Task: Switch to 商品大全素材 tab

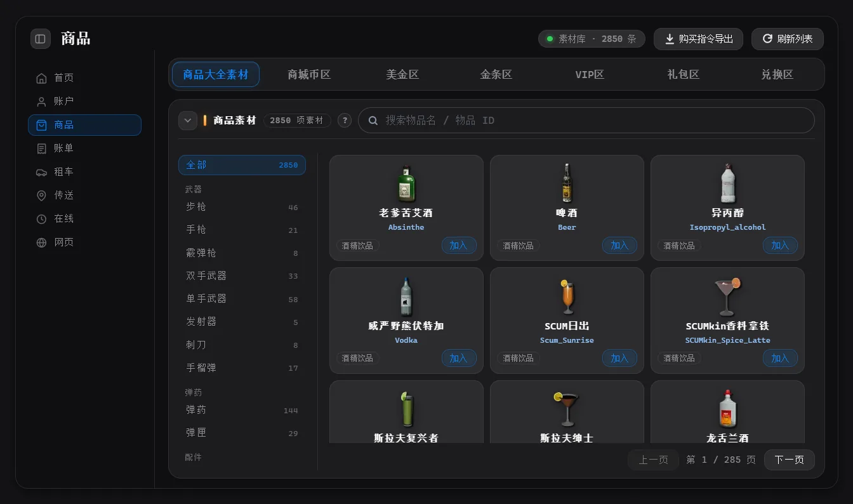Action: 216,74
